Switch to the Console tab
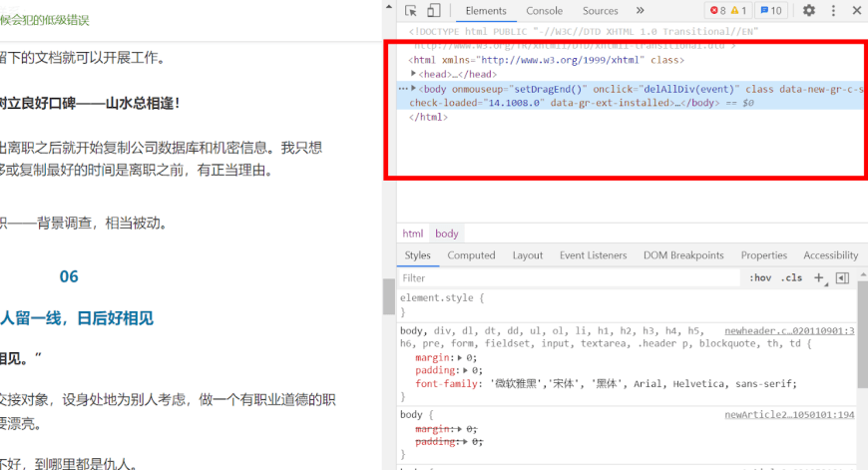Viewport: 868px width, 470px height. [544, 11]
